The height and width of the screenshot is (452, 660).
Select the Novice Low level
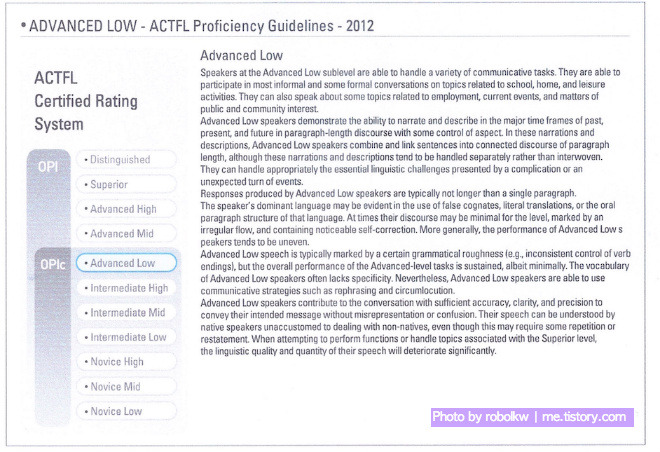126,411
